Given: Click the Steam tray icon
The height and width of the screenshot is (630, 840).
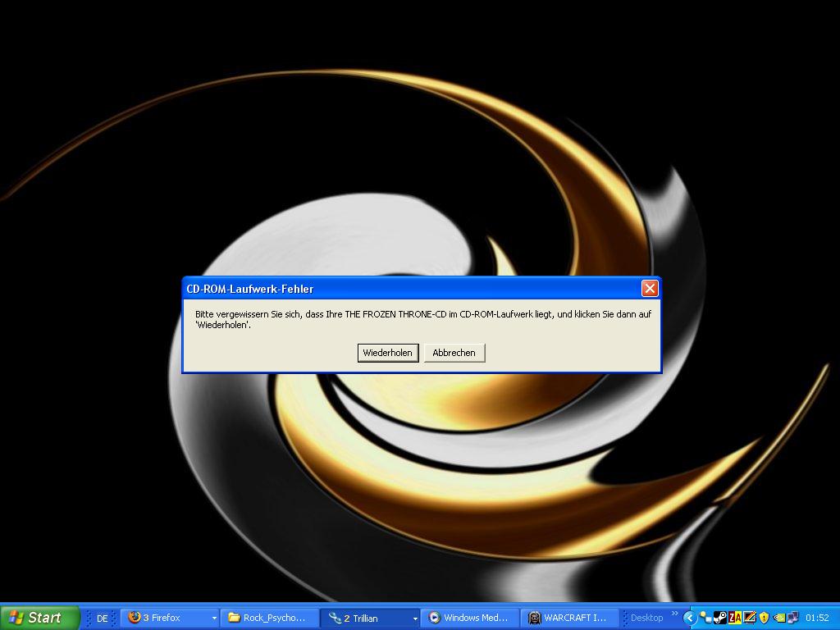Looking at the screenshot, I should 719,618.
